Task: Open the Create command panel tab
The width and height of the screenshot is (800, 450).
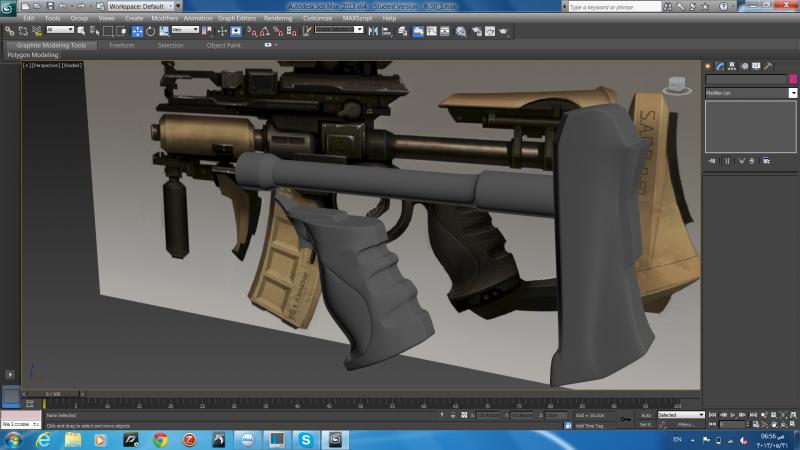Action: [708, 66]
